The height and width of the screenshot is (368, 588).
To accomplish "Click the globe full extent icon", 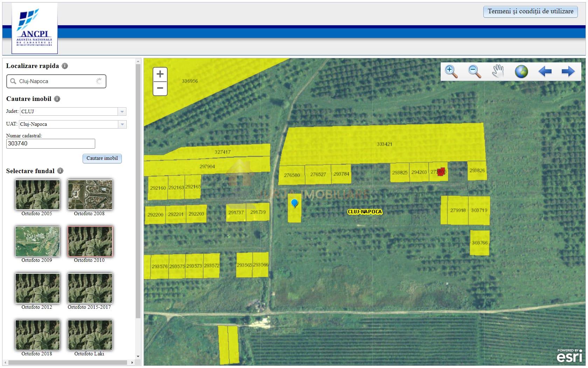I will pyautogui.click(x=521, y=71).
